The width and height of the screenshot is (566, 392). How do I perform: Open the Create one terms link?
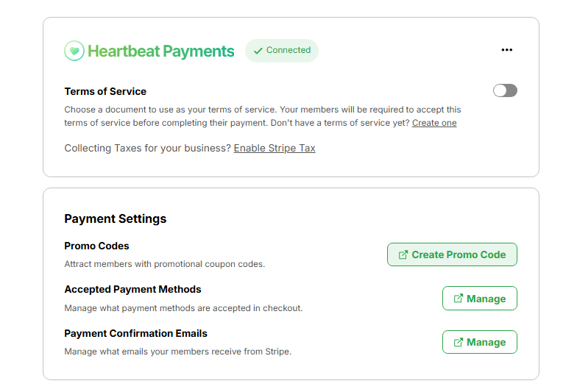(434, 123)
